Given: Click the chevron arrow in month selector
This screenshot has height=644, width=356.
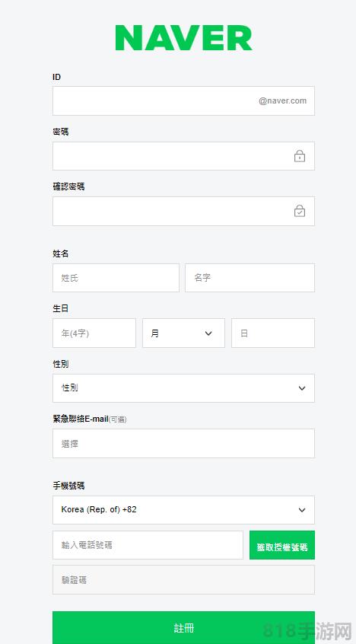Looking at the screenshot, I should point(208,333).
